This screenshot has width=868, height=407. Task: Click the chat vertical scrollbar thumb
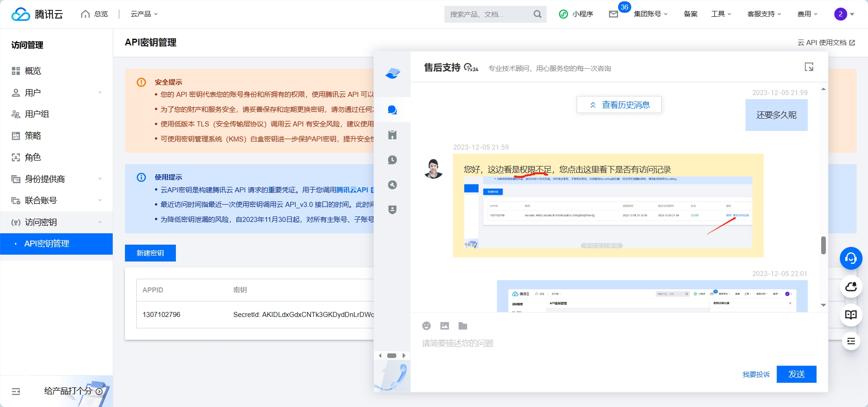pos(823,246)
